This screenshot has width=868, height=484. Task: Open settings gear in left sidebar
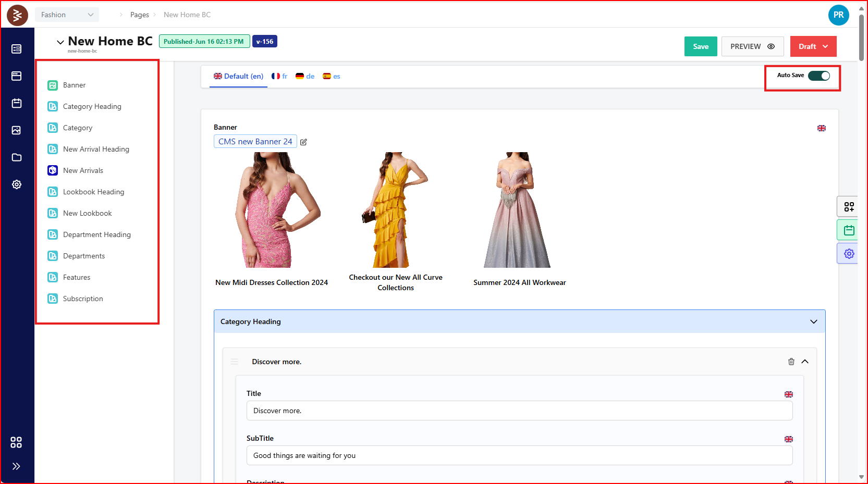(x=17, y=184)
